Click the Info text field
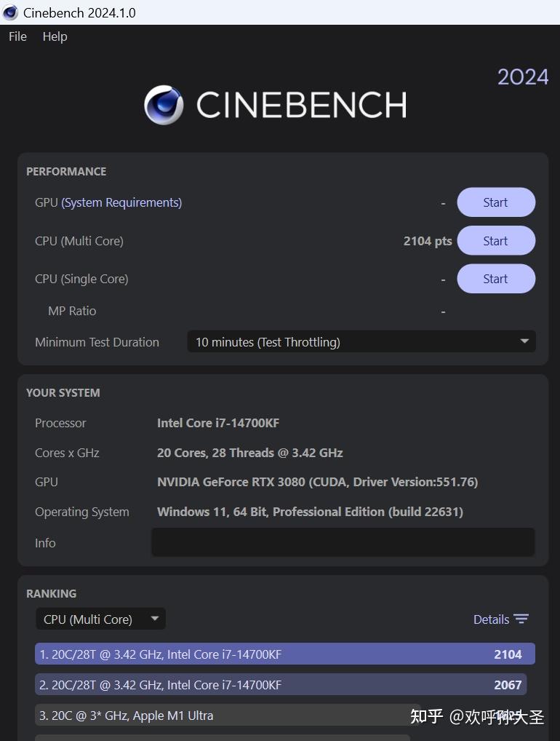 (343, 542)
